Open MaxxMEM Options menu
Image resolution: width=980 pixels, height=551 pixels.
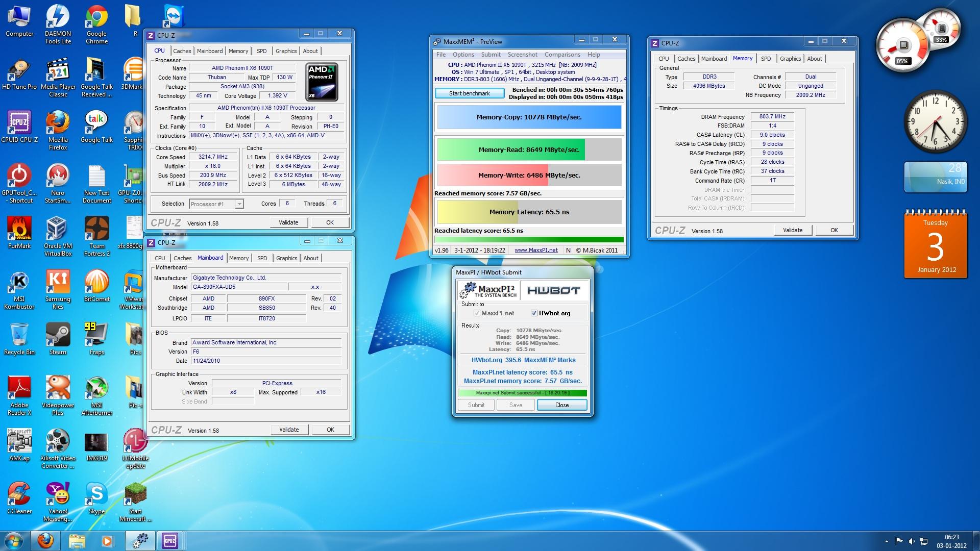[463, 55]
